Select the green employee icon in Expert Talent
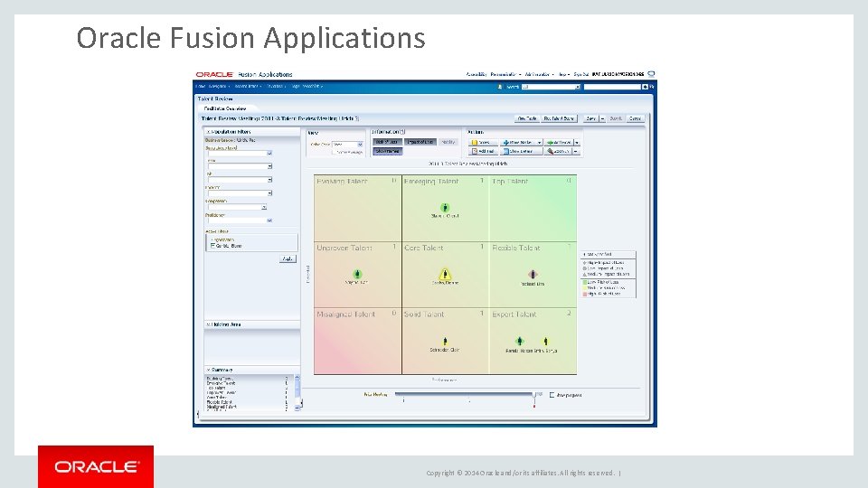 tap(519, 342)
